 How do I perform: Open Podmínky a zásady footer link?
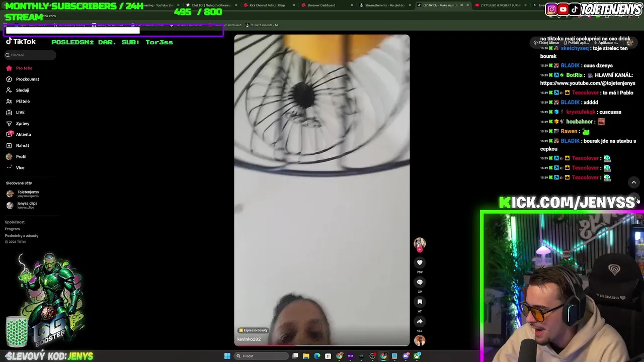(x=22, y=235)
